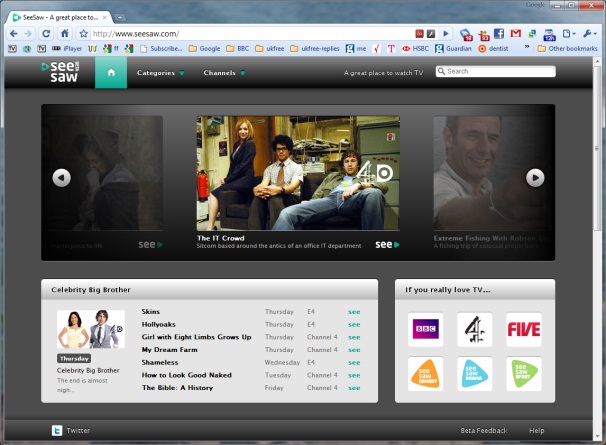Open the page document menu
Image resolution: width=606 pixels, height=445 pixels.
point(568,34)
